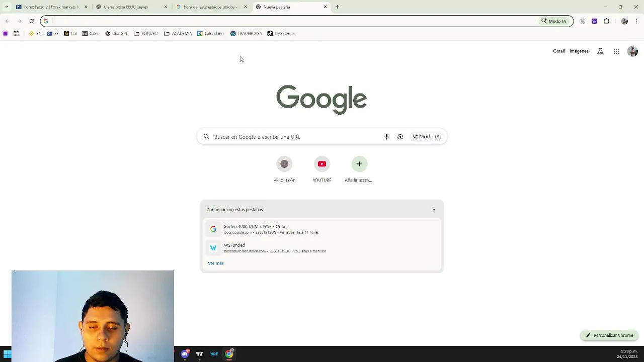This screenshot has width=644, height=362.
Task: Open the Chrome profile avatar in the toolbar
Action: [x=624, y=21]
